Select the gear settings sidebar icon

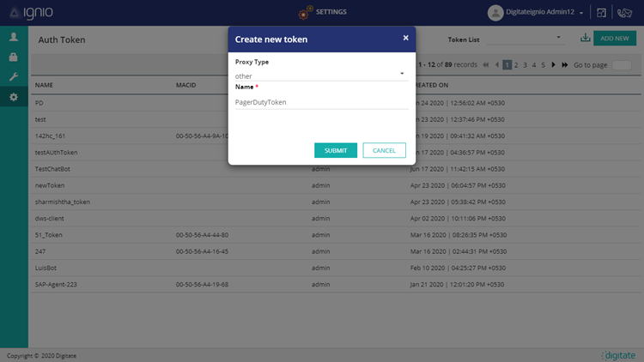click(13, 98)
